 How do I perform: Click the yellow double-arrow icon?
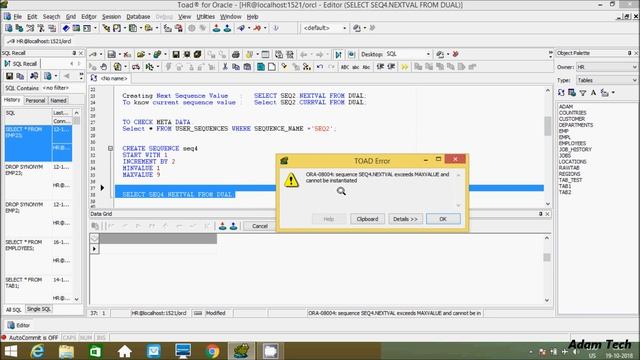(404, 67)
